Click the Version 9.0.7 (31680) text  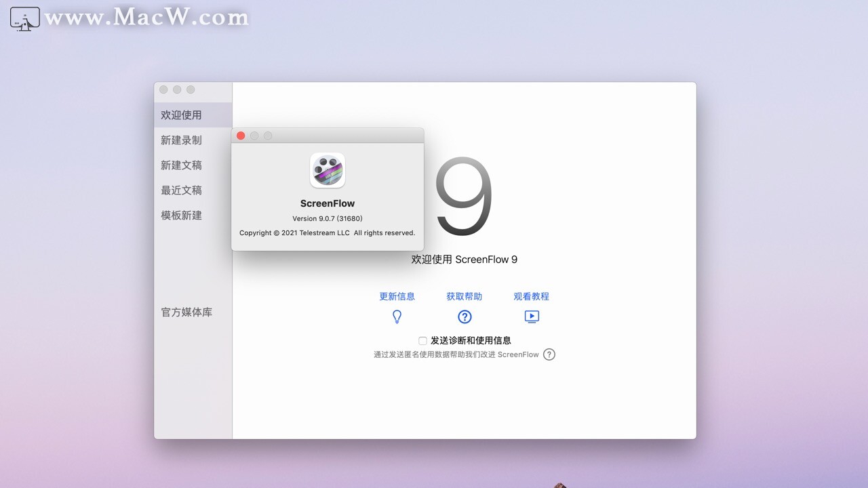(x=328, y=218)
